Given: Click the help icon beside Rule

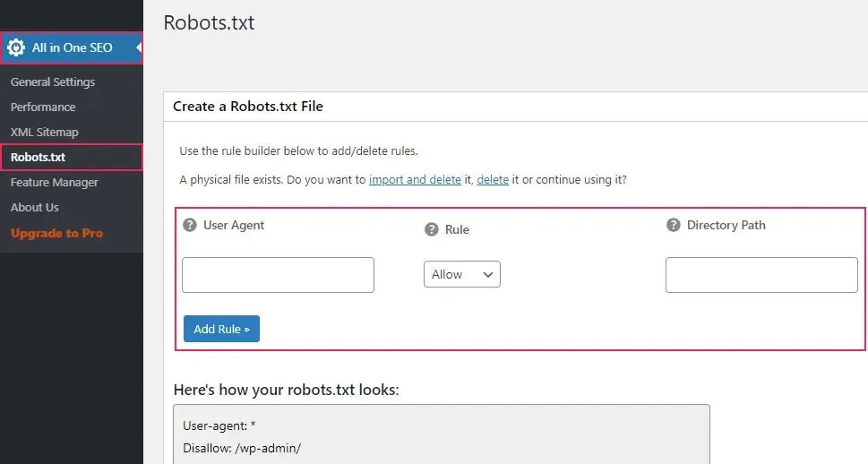Looking at the screenshot, I should (431, 229).
